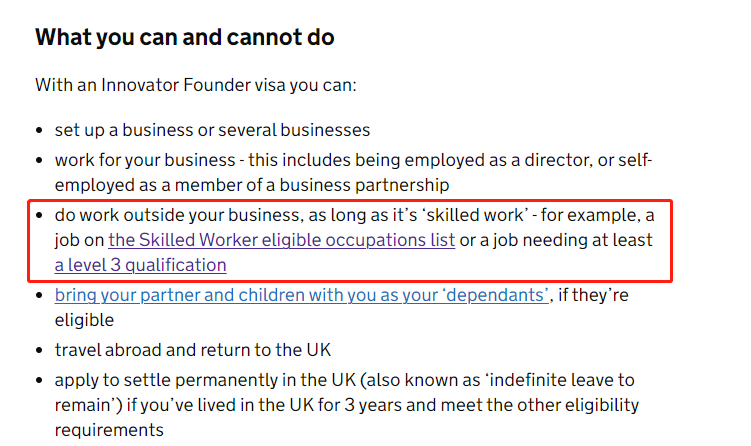Select the 'travel abroad and return to the UK' item

[x=193, y=350]
